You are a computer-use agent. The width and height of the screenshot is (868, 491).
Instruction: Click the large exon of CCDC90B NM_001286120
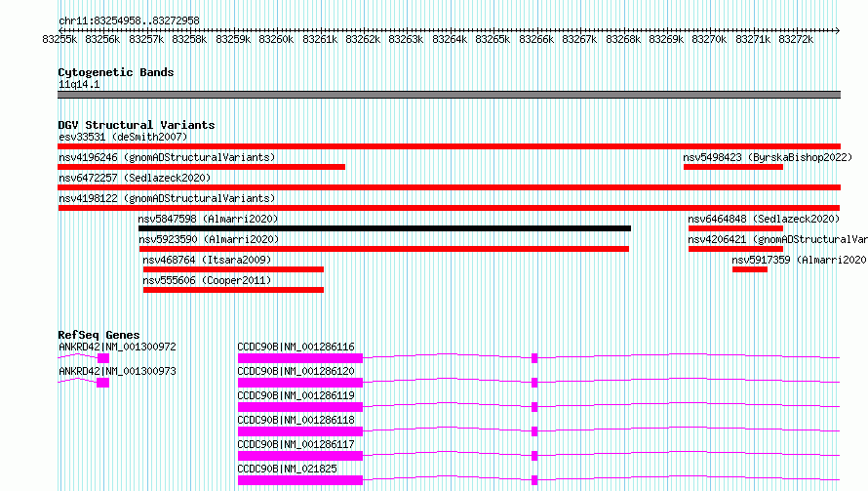(x=300, y=383)
